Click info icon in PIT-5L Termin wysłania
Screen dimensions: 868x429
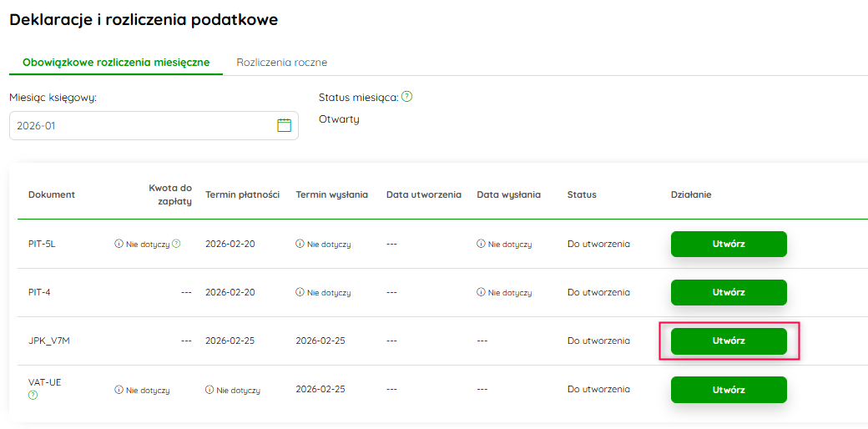tap(300, 244)
